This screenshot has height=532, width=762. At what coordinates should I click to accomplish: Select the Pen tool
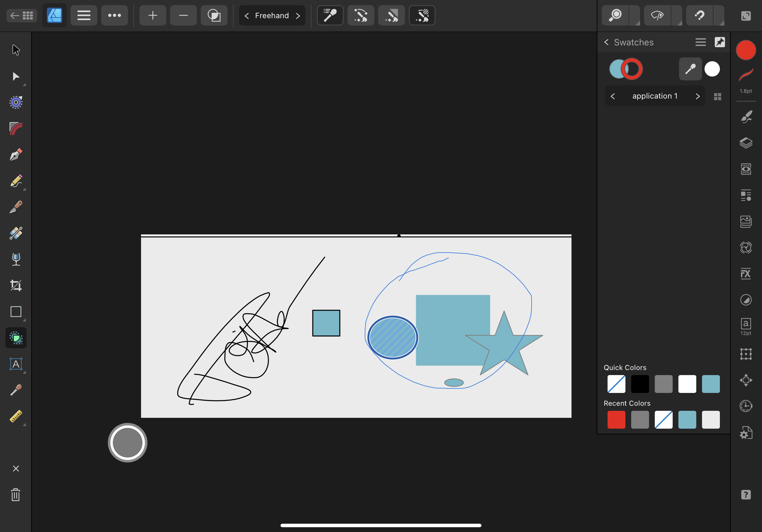(16, 155)
